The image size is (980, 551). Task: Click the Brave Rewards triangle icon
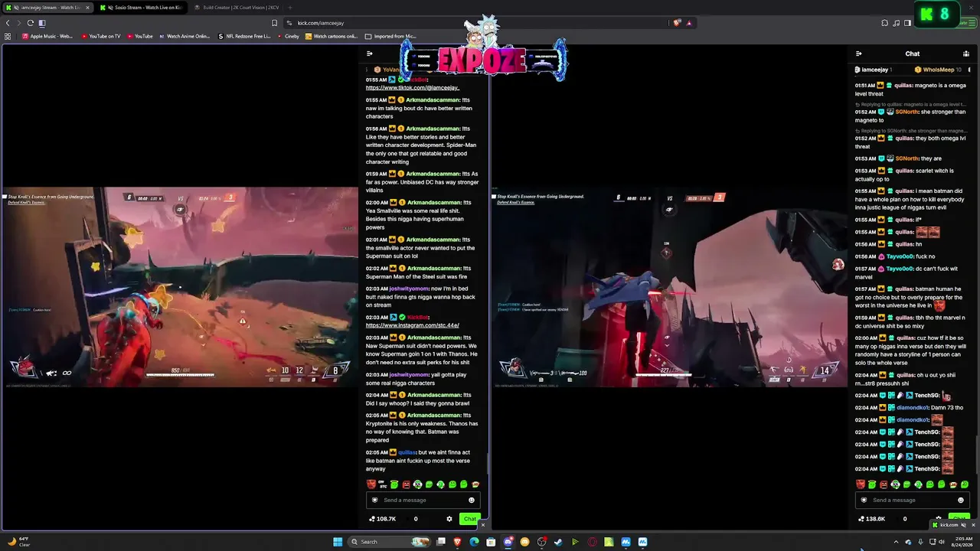tap(689, 23)
